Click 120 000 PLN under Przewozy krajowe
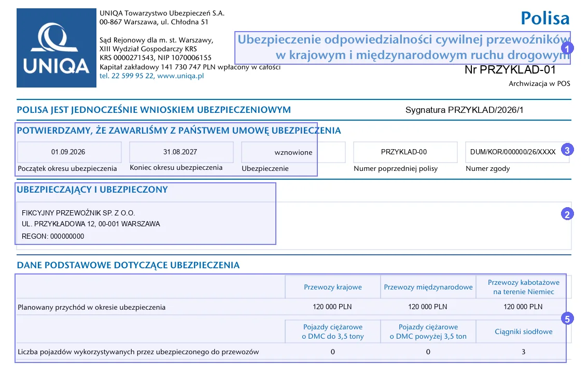Viewport: 588px width, 377px height. [332, 307]
